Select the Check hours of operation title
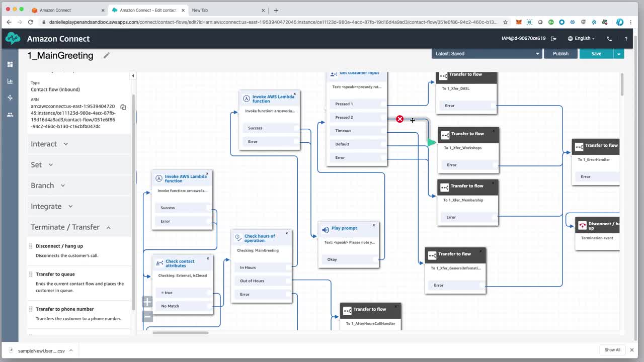Screen dimensions: 644x362 tap(260, 238)
